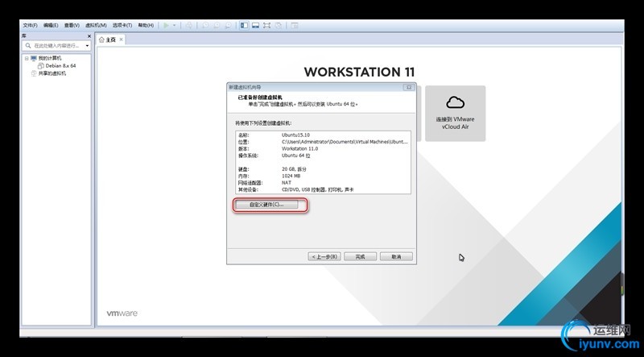The width and height of the screenshot is (644, 357).
Task: Click the revert to snapshot icon
Action: coord(217,26)
